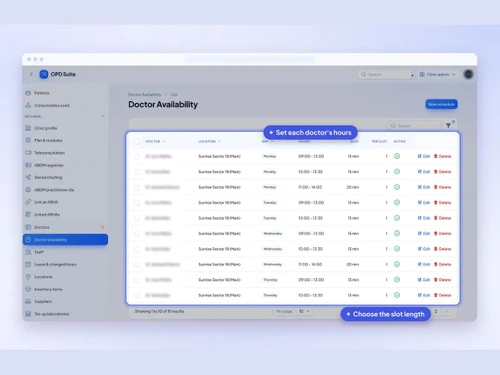
Task: Open the user avatar in top bar
Action: click(468, 74)
